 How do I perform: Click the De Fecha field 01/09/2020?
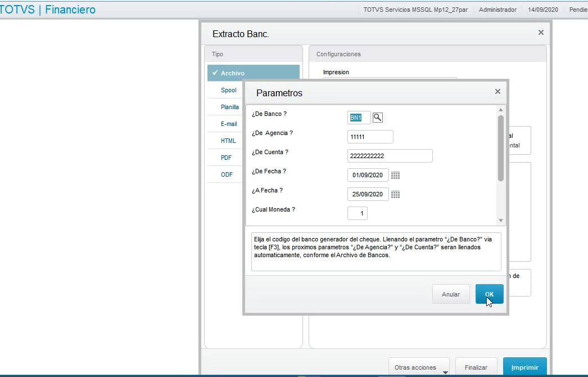[x=368, y=175]
